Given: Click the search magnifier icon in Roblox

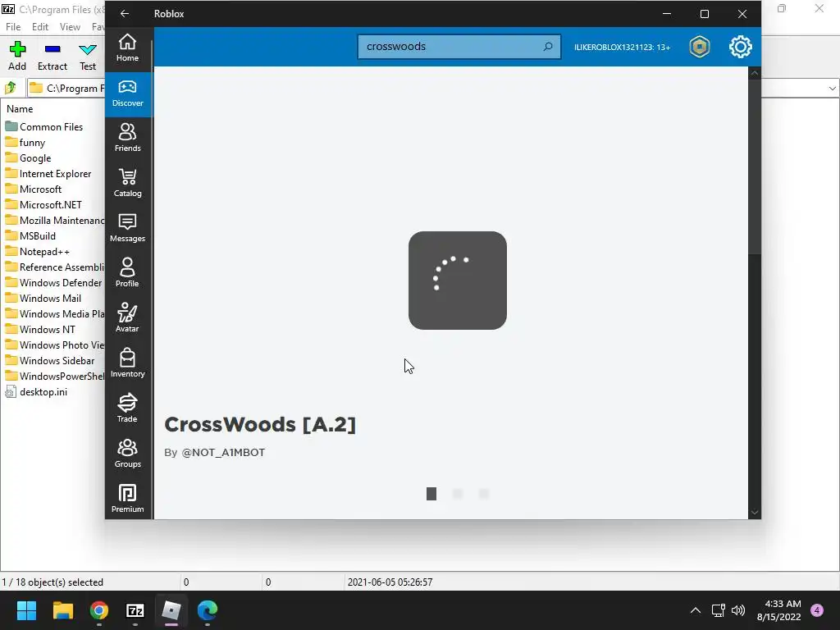Looking at the screenshot, I should click(x=548, y=47).
